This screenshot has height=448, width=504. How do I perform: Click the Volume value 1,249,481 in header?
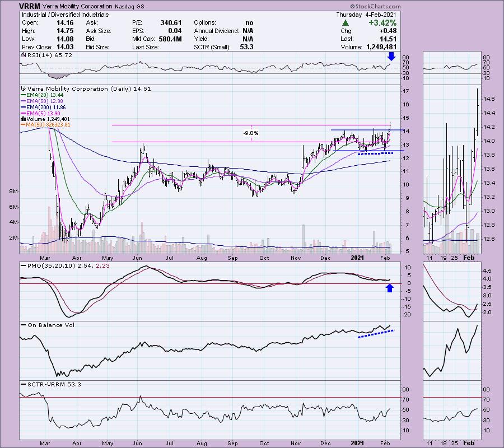(381, 47)
